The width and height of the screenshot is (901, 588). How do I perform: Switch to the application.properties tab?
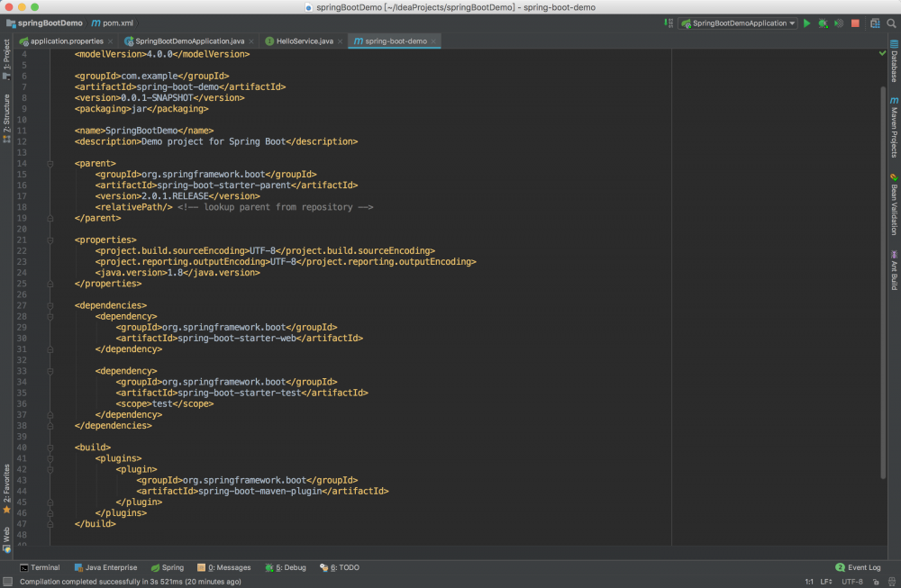click(63, 41)
